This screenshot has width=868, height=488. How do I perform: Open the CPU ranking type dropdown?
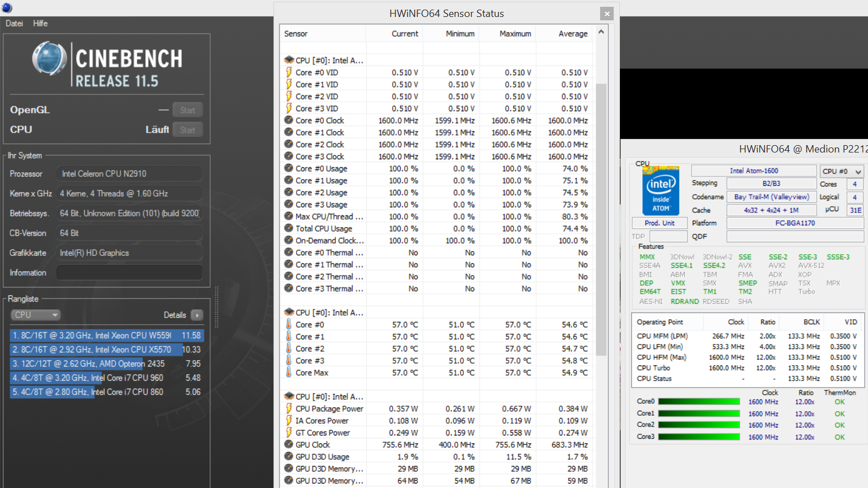click(36, 315)
